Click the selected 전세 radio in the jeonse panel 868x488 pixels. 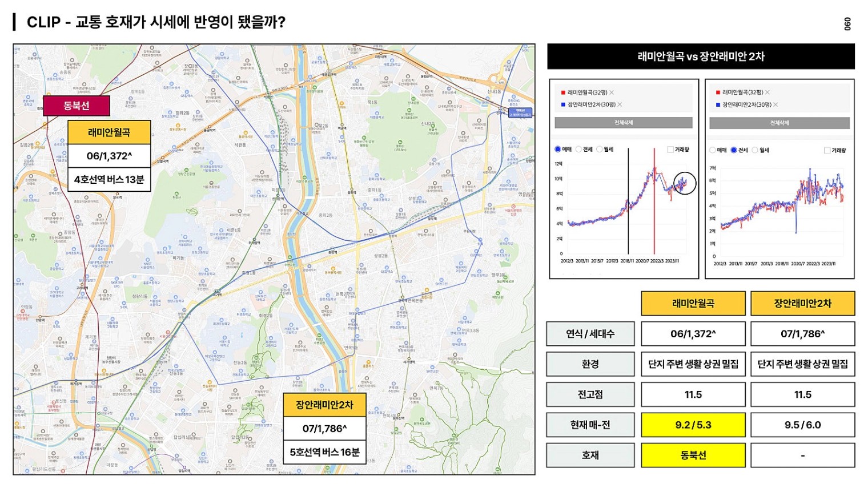[x=734, y=150]
